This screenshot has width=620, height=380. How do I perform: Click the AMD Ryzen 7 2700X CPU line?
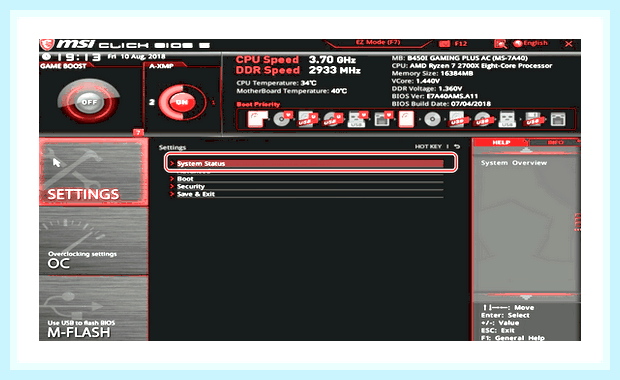tap(472, 66)
